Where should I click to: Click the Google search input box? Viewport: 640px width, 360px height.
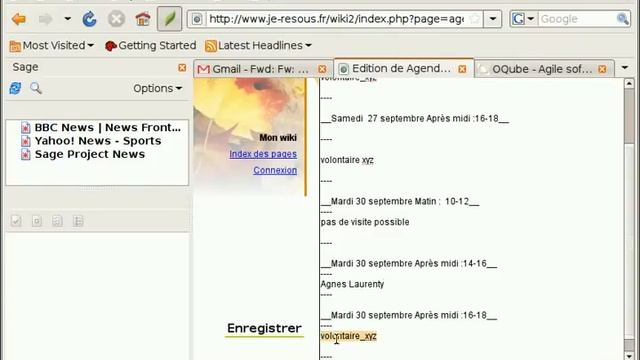tap(576, 19)
